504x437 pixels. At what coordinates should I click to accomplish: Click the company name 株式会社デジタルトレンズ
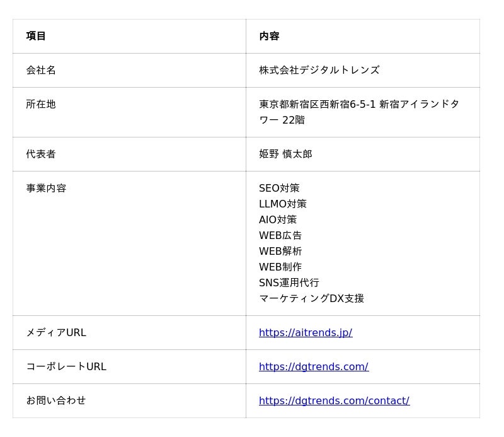[x=319, y=70]
